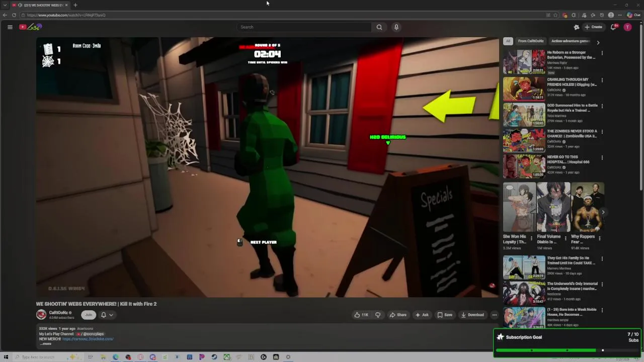Open Copilot Chat in browser toolbar
The image size is (644, 362).
point(633,15)
